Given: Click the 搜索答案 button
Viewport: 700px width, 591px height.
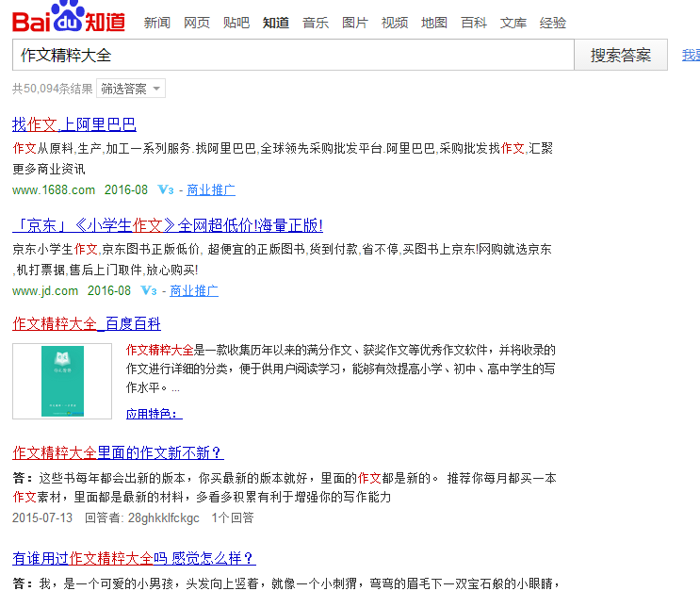Looking at the screenshot, I should coord(621,55).
